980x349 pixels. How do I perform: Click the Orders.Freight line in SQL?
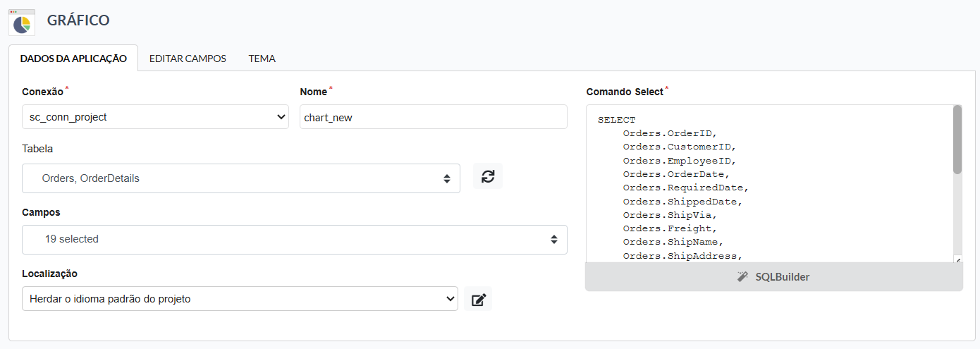click(x=670, y=228)
